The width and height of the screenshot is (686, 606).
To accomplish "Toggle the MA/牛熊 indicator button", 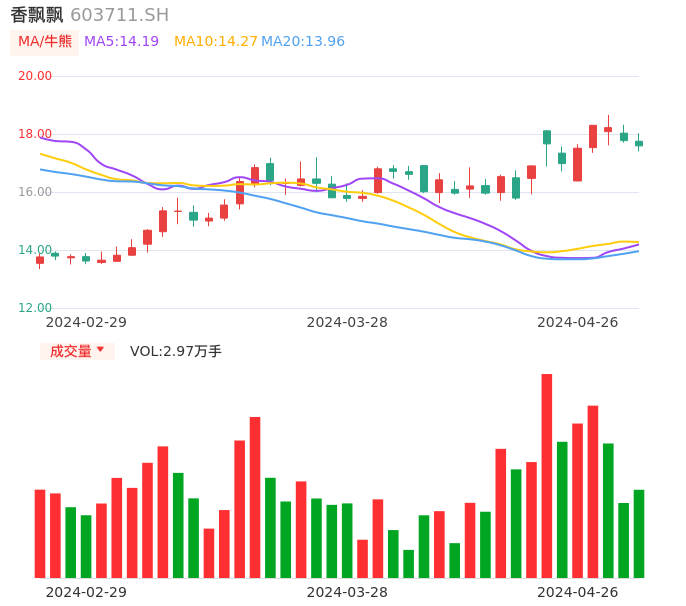I will coord(45,42).
